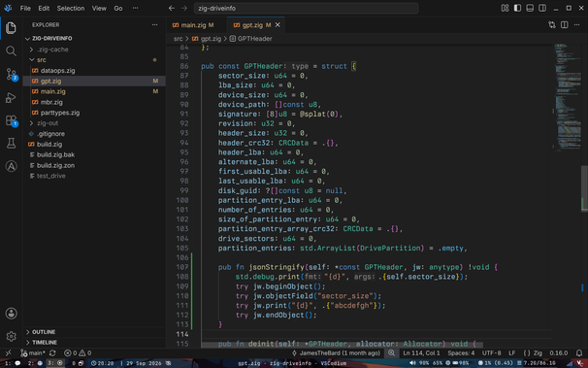Screen dimensions: 588x368
Task: Open dataops.zig in explorer
Action: click(x=94, y=71)
